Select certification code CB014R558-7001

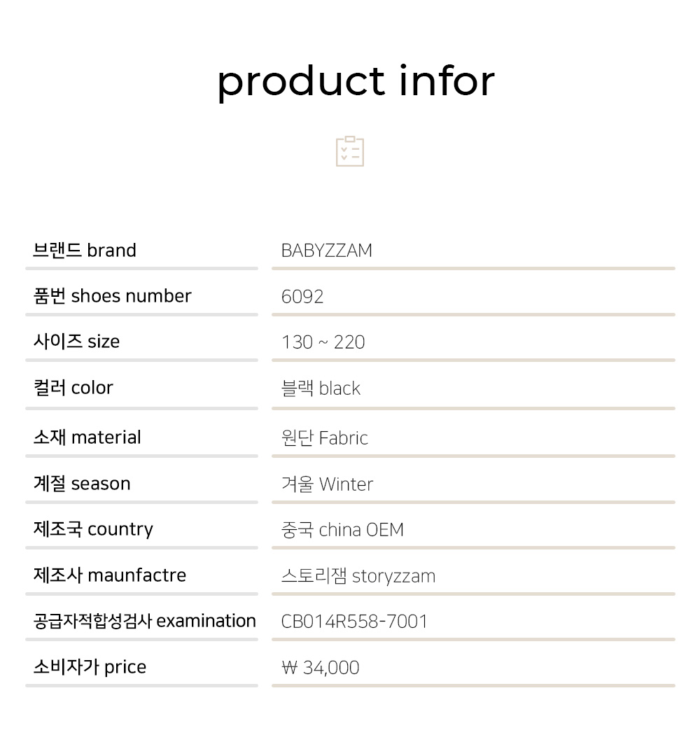click(354, 622)
